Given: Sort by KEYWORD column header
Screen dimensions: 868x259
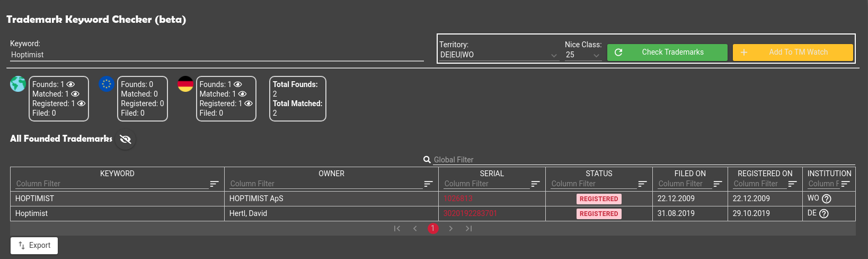Looking at the screenshot, I should click(x=117, y=174).
